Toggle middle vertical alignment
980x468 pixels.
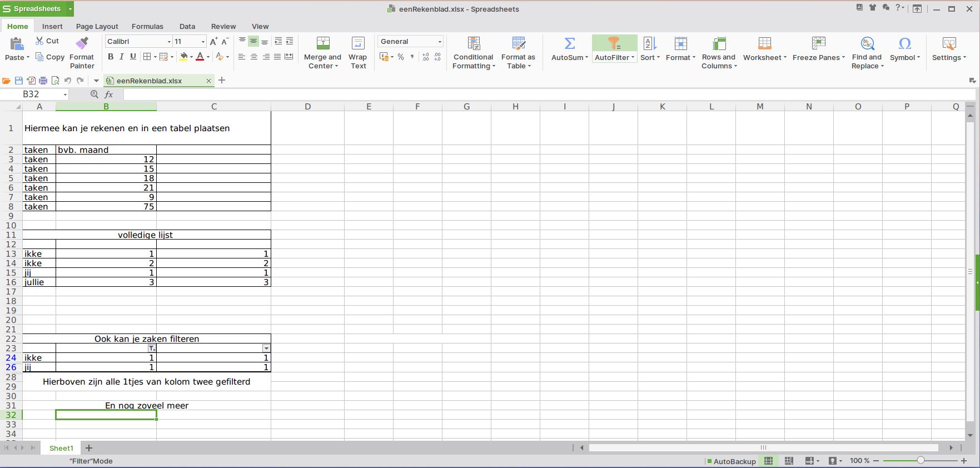point(253,42)
